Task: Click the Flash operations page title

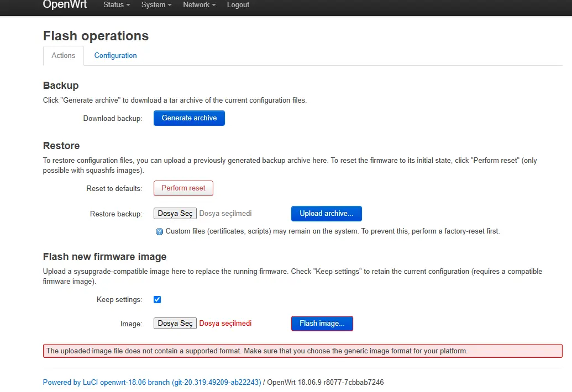Action: (96, 36)
